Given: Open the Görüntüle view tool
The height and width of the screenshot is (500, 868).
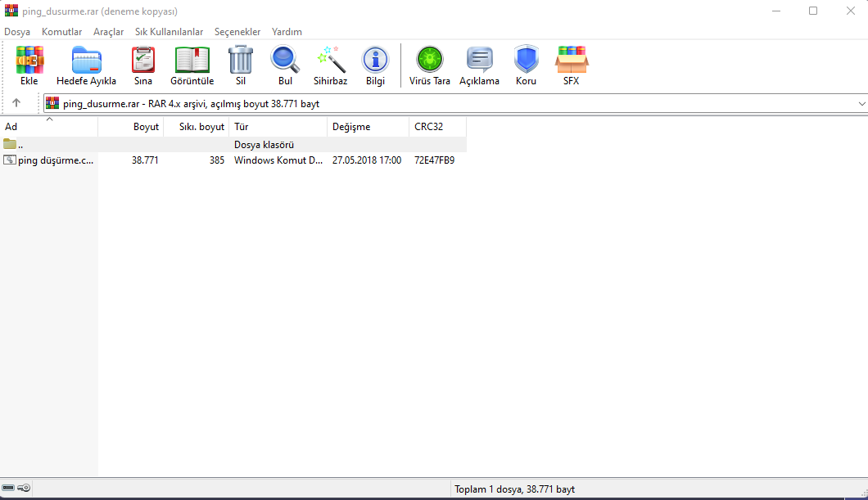Looking at the screenshot, I should [192, 60].
